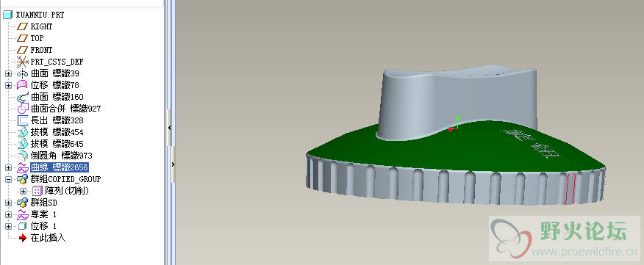This screenshot has width=644, height=265.
Task: Click the right arrow sash handle
Action: [x=173, y=164]
